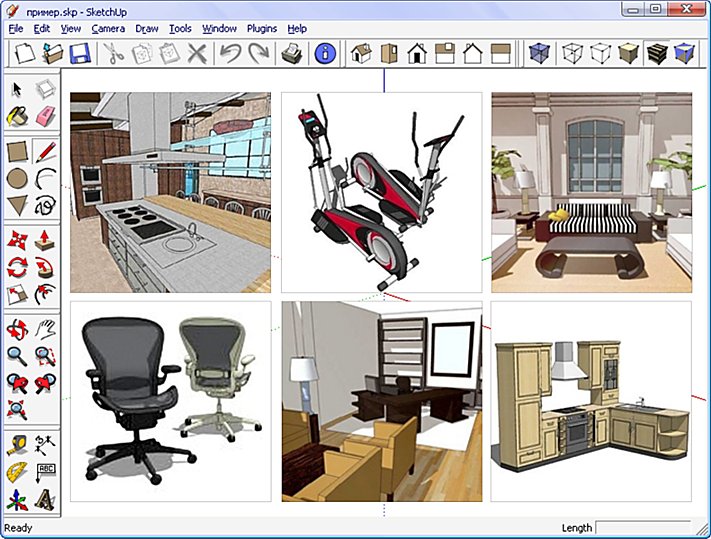The image size is (711, 539).
Task: Activate the Push/Pull tool
Action: pos(46,241)
